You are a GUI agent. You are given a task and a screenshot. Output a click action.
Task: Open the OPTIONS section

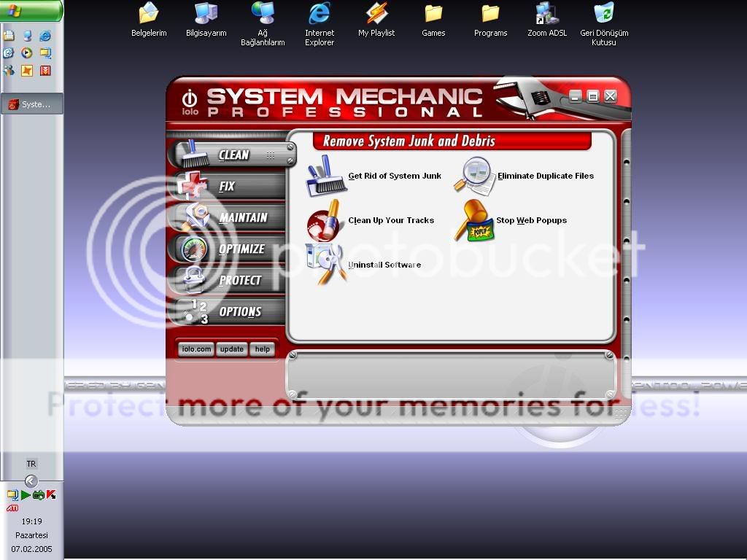coord(239,311)
